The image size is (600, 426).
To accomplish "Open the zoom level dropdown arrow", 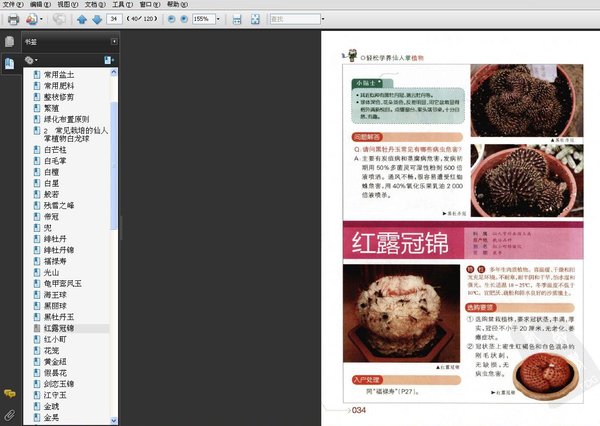I will coord(218,19).
